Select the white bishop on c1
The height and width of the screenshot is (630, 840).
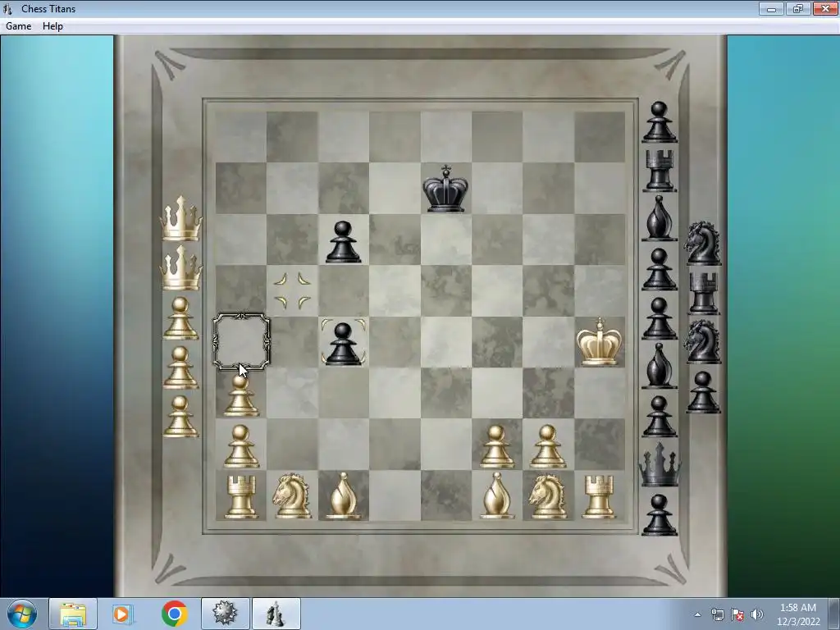pyautogui.click(x=344, y=496)
